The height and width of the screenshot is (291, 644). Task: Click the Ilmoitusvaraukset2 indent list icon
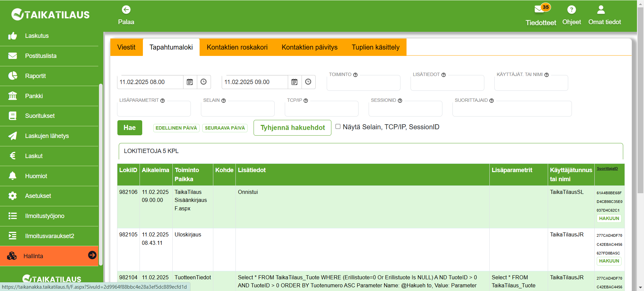click(x=12, y=236)
